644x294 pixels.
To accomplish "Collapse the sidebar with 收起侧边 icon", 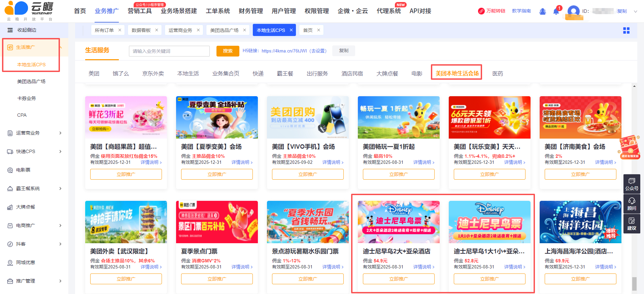I will tap(10, 30).
